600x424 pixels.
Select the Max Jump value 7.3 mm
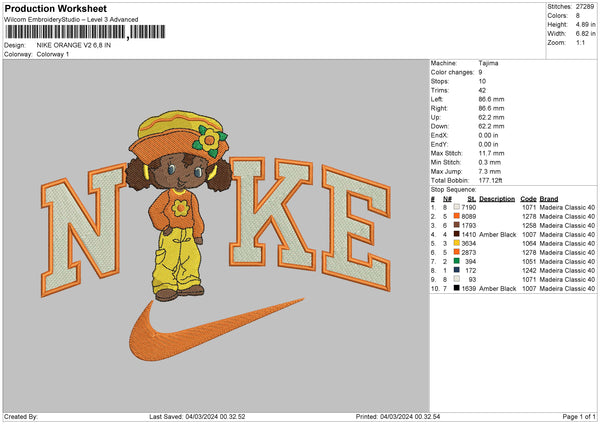490,171
